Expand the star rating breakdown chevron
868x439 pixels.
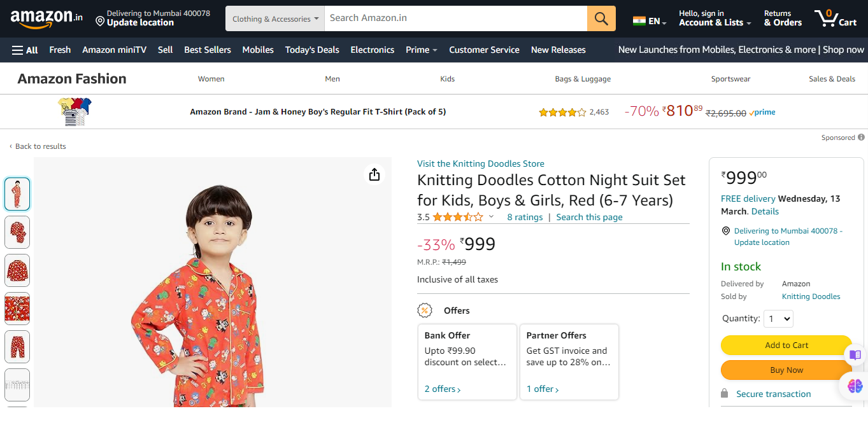[491, 217]
